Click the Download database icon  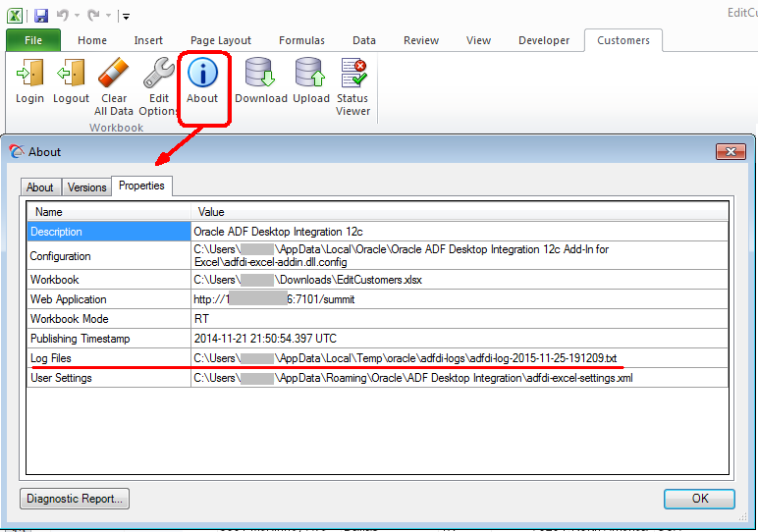click(260, 72)
